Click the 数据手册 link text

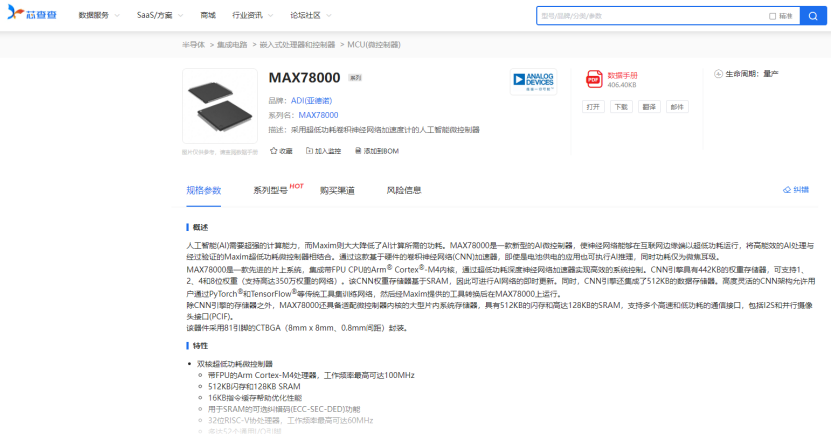point(622,76)
